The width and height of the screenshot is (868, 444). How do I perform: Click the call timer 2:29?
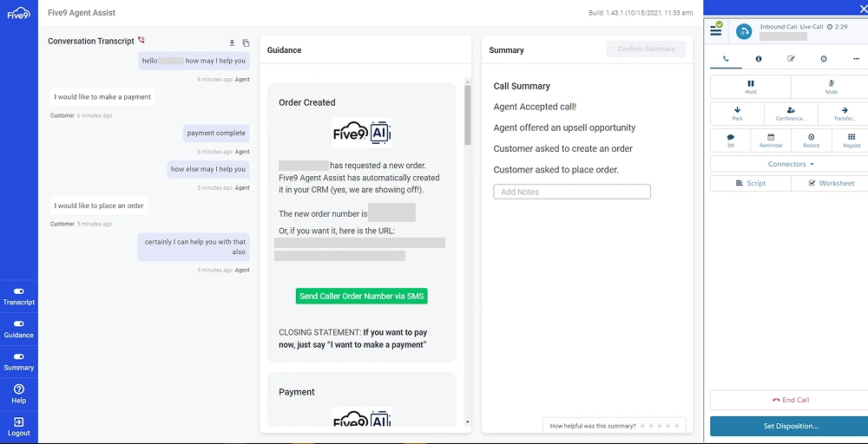841,27
